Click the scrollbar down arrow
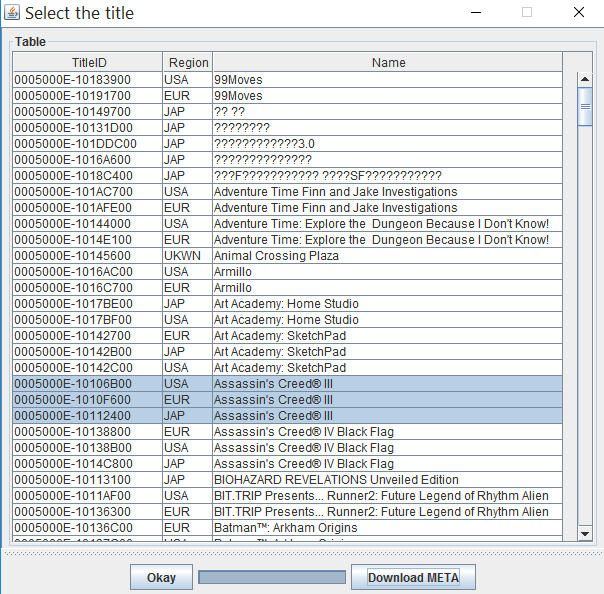 point(585,534)
